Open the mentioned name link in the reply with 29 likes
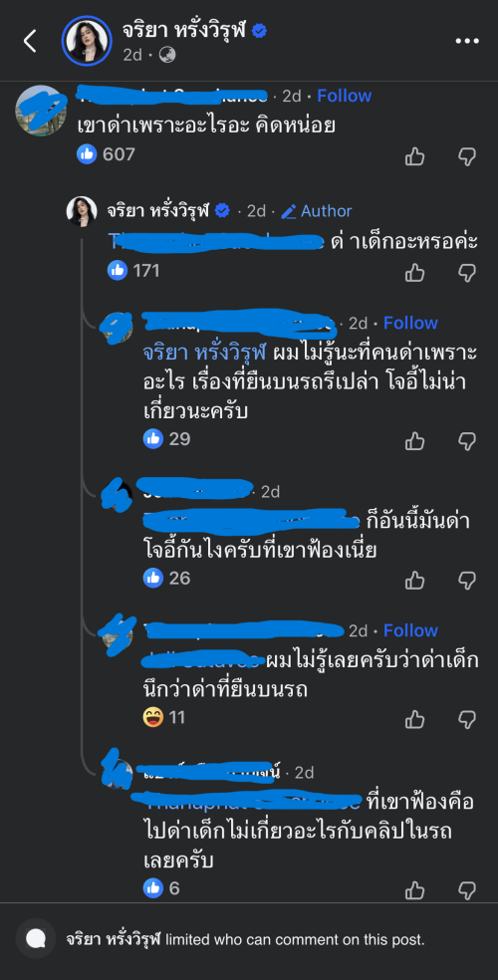Screen dimensions: 498x980 click(205, 353)
